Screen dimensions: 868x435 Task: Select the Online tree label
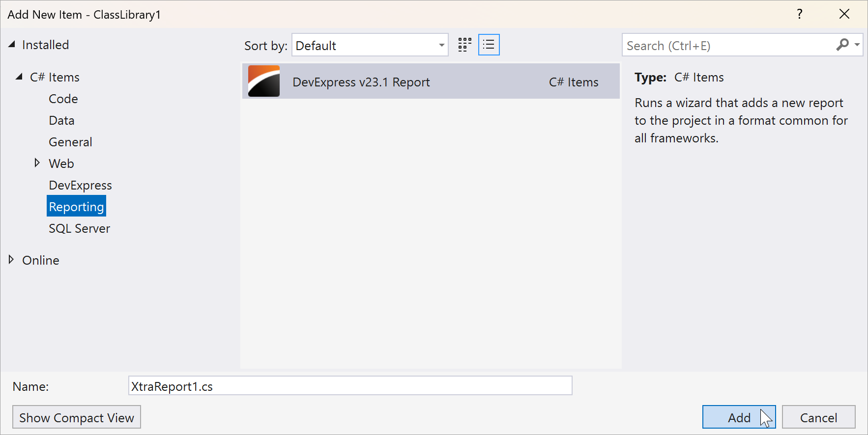pyautogui.click(x=41, y=260)
